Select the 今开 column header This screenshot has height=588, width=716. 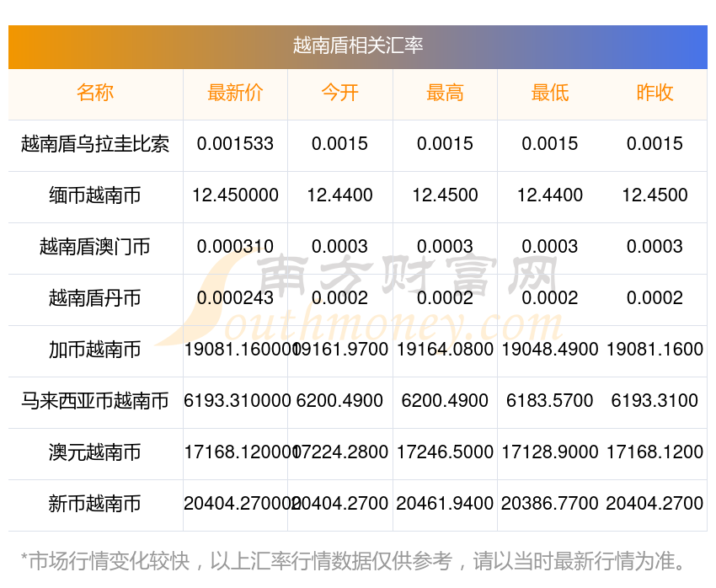click(340, 93)
